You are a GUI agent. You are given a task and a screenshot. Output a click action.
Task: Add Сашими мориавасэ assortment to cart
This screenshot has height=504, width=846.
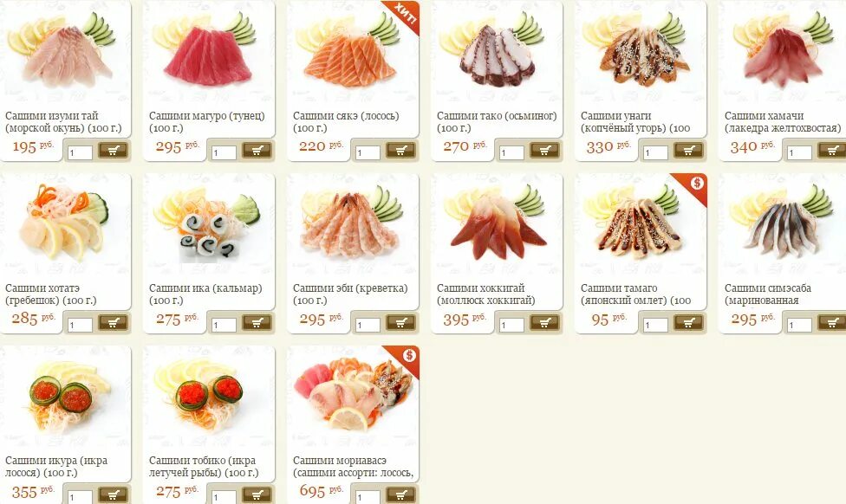400,494
